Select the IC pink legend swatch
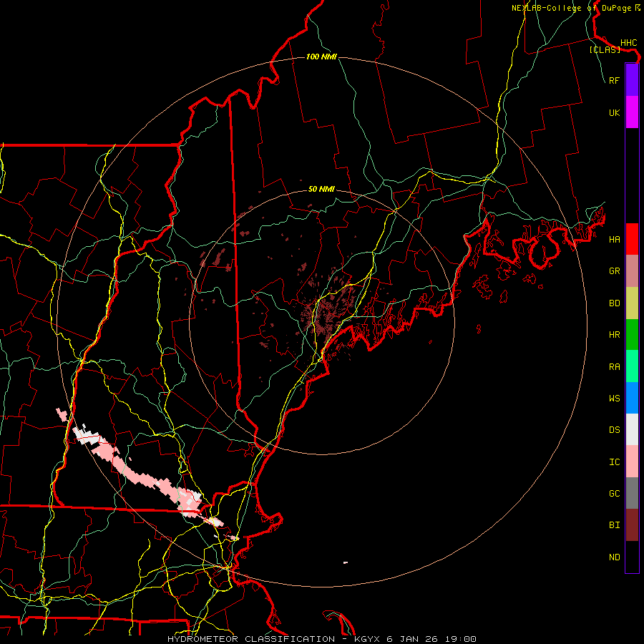Viewport: 644px width, 644px height. coord(632,462)
